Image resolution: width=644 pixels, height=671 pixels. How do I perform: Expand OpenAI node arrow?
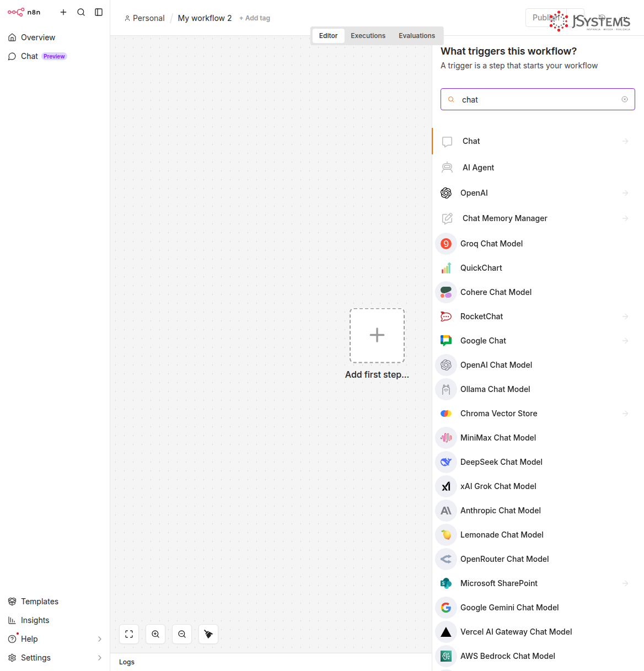[625, 193]
